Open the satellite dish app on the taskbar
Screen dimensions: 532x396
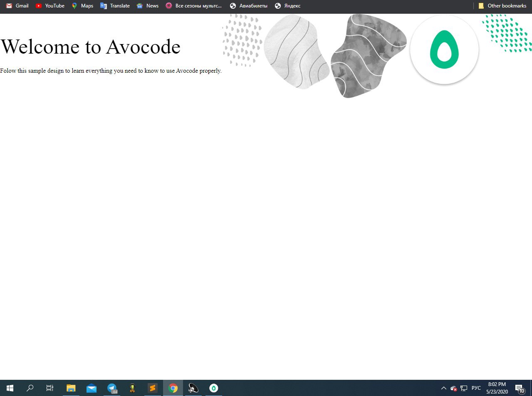[193, 388]
